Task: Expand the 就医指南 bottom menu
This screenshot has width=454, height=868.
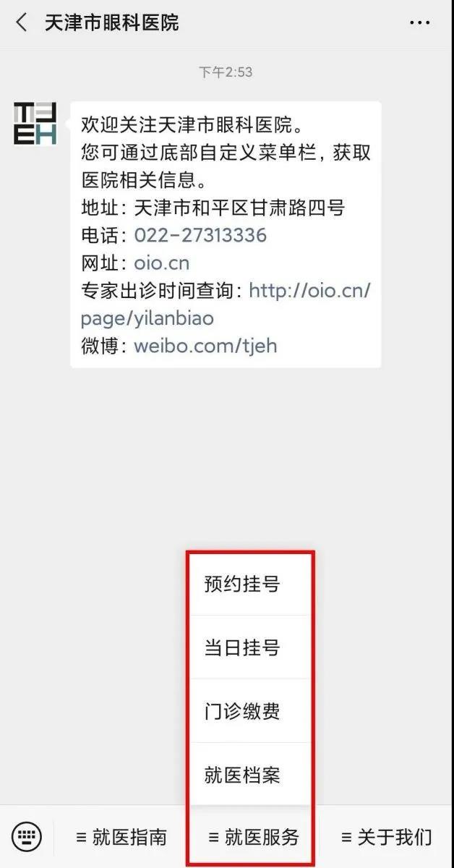Action: pos(121,838)
